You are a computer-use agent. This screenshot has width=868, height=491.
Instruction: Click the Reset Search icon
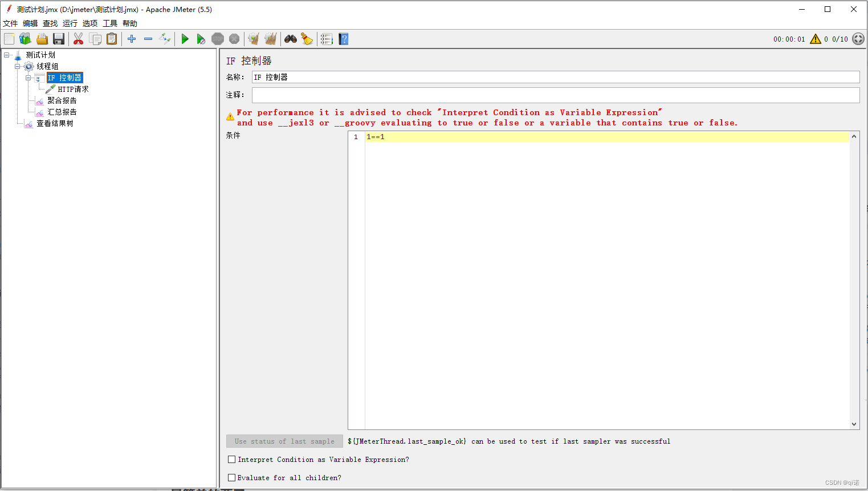click(x=307, y=39)
